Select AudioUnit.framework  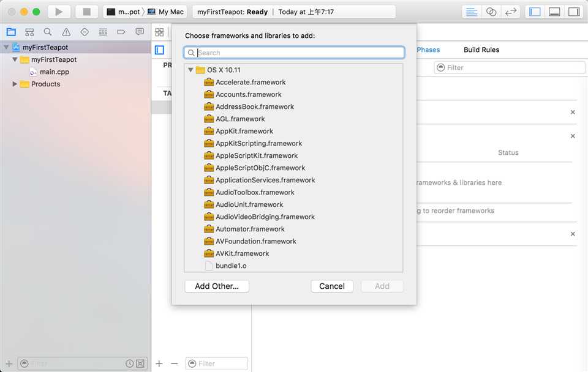[x=243, y=204]
